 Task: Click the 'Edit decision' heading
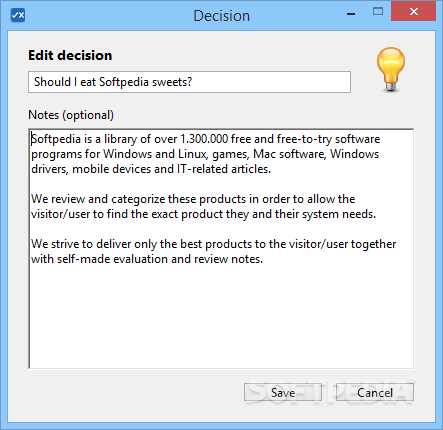point(70,55)
